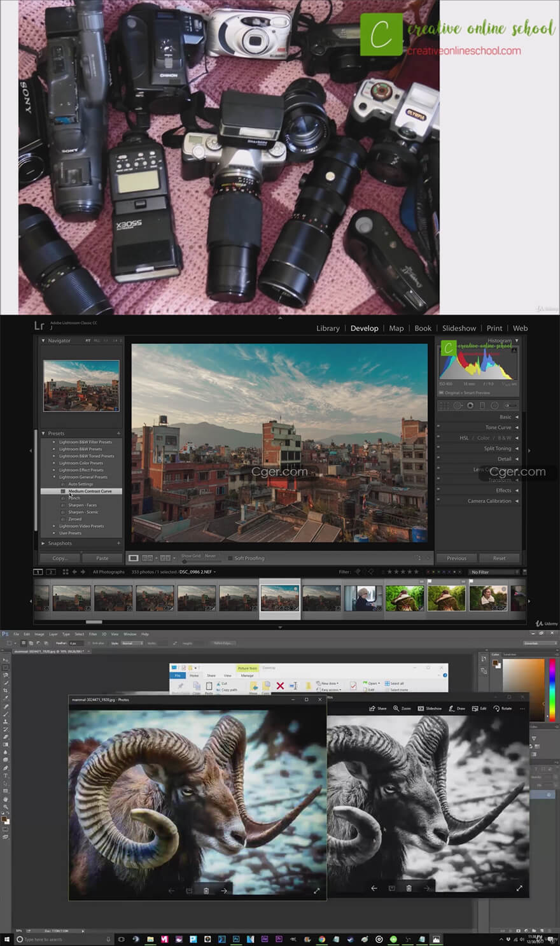The width and height of the screenshot is (560, 946).
Task: Add a new preset with plus icon
Action: [x=118, y=433]
